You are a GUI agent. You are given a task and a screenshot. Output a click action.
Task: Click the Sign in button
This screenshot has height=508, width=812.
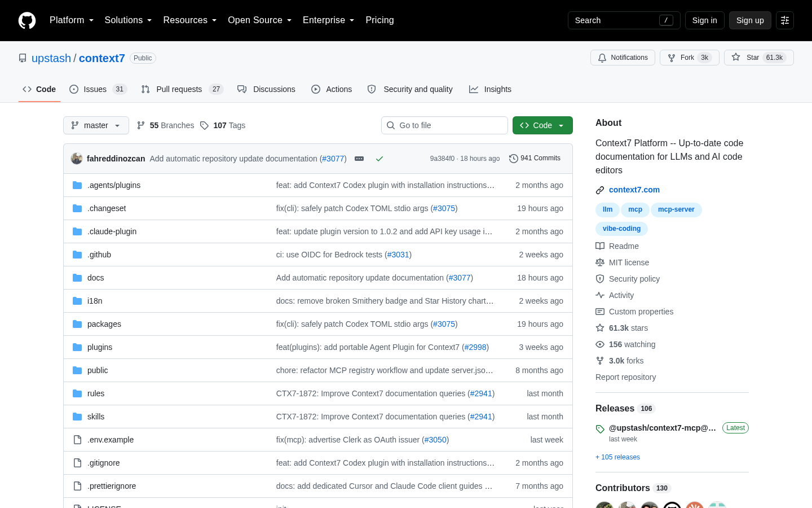(x=705, y=20)
